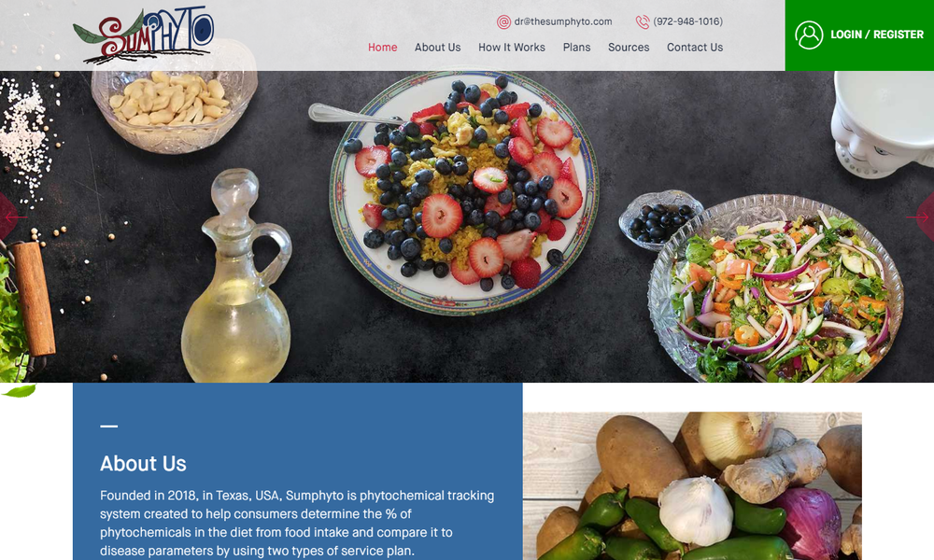This screenshot has height=560, width=934.
Task: Click the phone handset icon
Action: 643,22
